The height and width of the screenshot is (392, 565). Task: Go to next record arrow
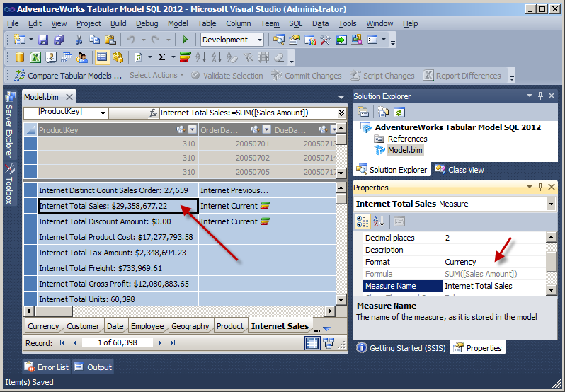click(x=160, y=343)
